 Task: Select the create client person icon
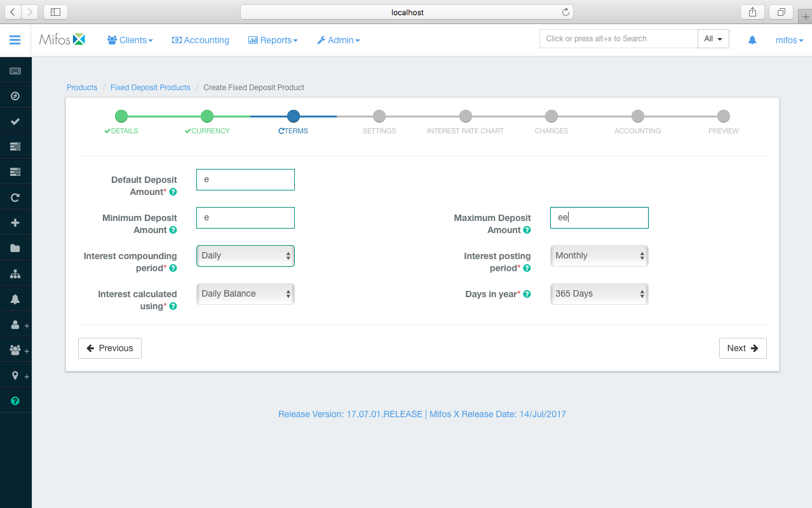pyautogui.click(x=14, y=324)
